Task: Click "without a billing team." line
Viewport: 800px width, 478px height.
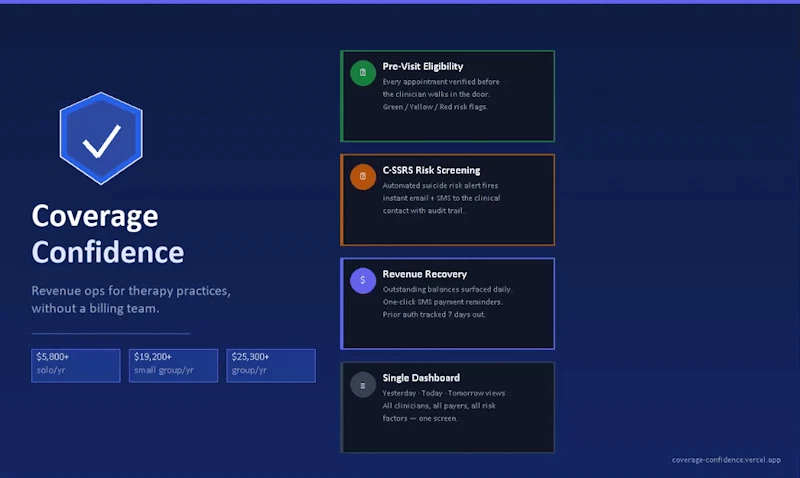Action: (x=95, y=309)
